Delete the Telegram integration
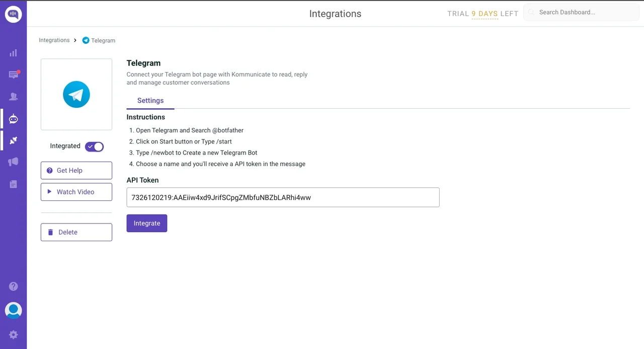This screenshot has width=644, height=349. click(76, 232)
